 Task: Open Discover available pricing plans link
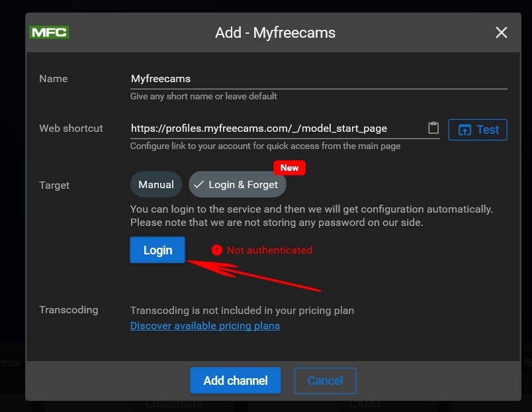coord(205,325)
